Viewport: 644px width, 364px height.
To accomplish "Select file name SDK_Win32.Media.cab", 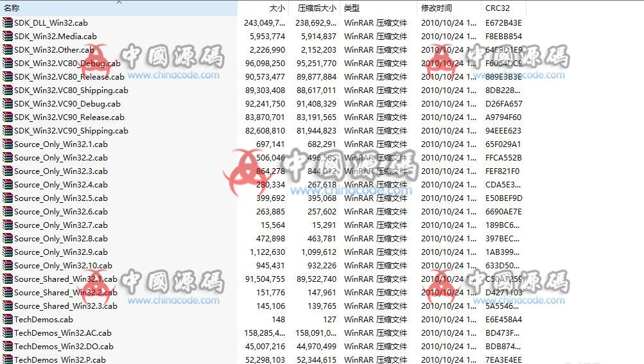I will (55, 37).
